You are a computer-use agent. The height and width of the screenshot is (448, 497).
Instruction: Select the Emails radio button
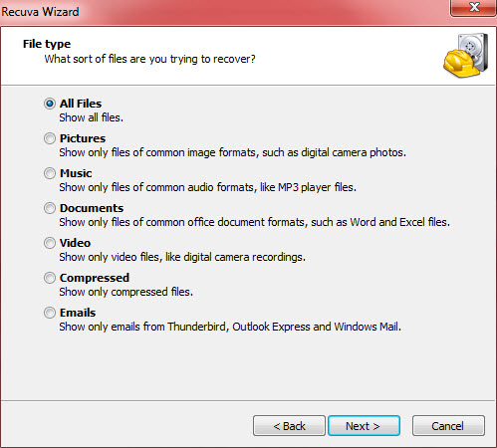pyautogui.click(x=50, y=313)
